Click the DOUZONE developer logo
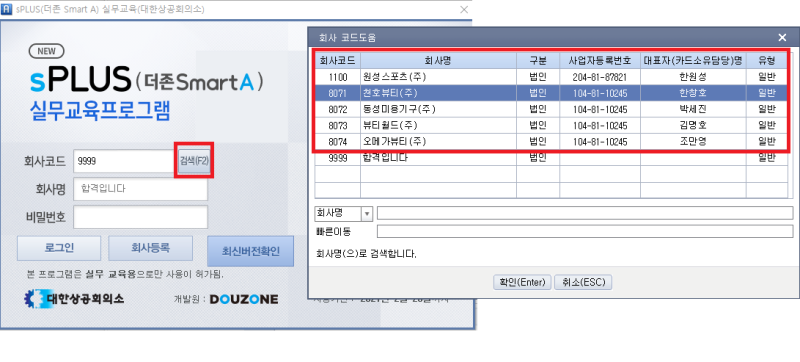This screenshot has width=800, height=362. pos(244,299)
